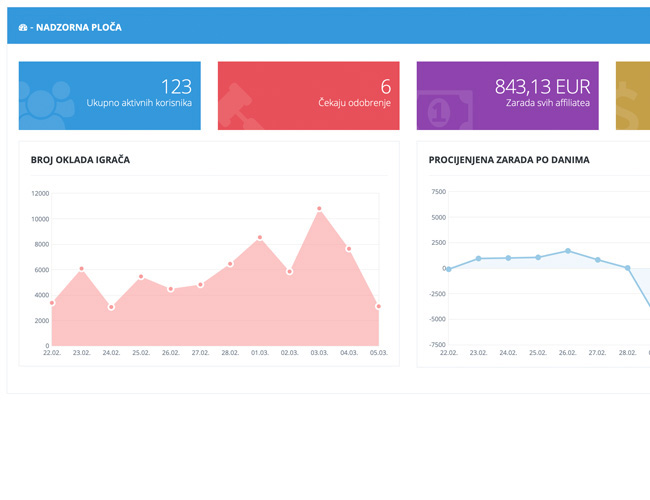Select the Procijenjena zarada po danima title
This screenshot has width=650, height=500.
pyautogui.click(x=509, y=160)
